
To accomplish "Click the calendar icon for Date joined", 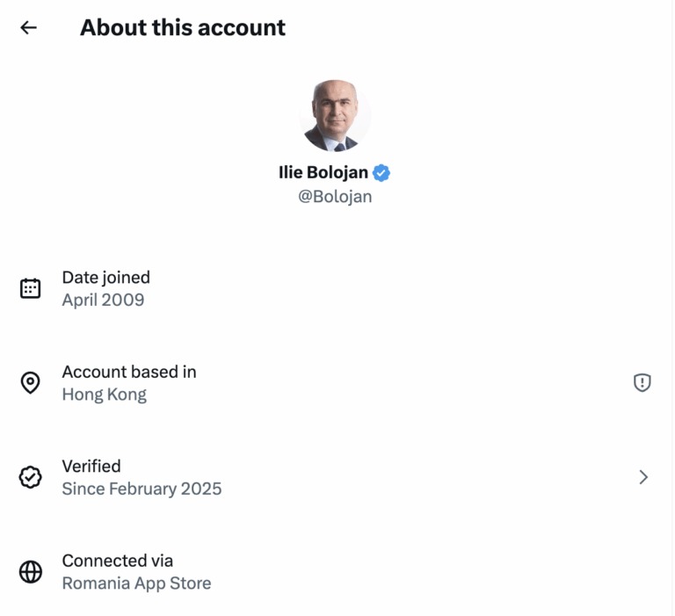I will pyautogui.click(x=31, y=288).
